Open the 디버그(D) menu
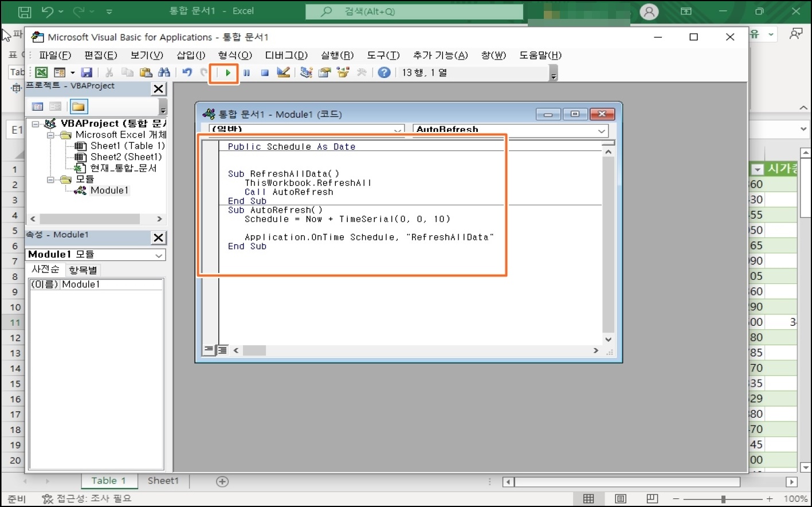 [x=286, y=55]
